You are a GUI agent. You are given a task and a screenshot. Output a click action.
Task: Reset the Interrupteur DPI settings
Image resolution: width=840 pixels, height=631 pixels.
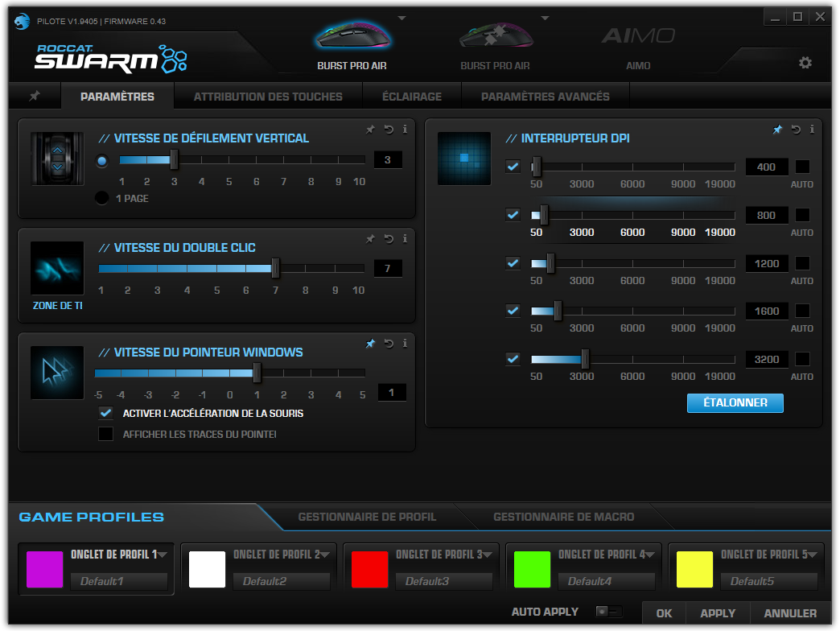coord(796,129)
